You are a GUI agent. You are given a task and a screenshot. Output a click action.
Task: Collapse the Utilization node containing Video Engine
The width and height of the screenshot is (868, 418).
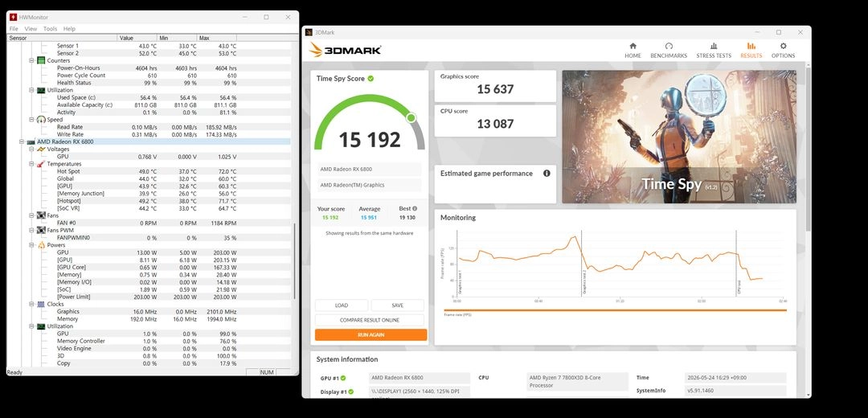coord(31,326)
